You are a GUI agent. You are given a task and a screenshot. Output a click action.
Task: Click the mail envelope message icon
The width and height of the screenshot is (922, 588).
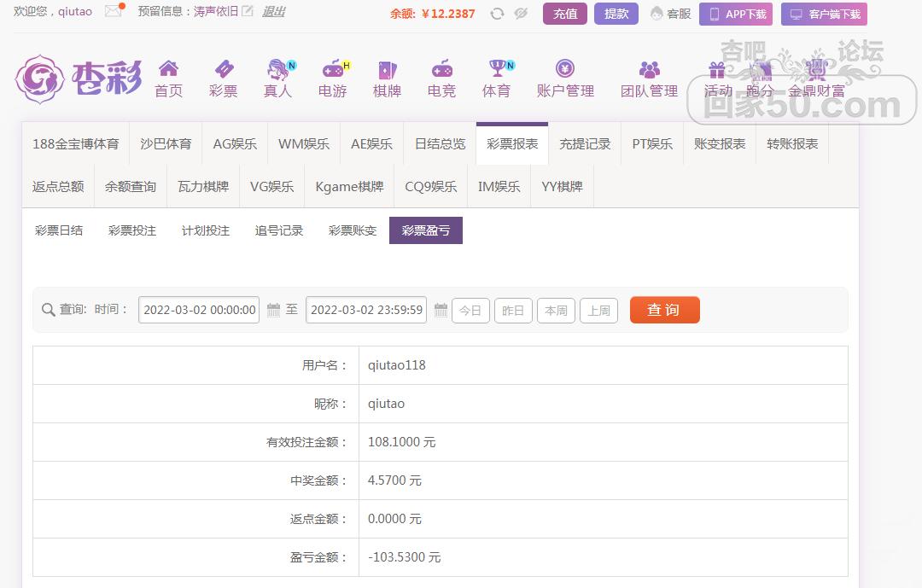click(113, 12)
